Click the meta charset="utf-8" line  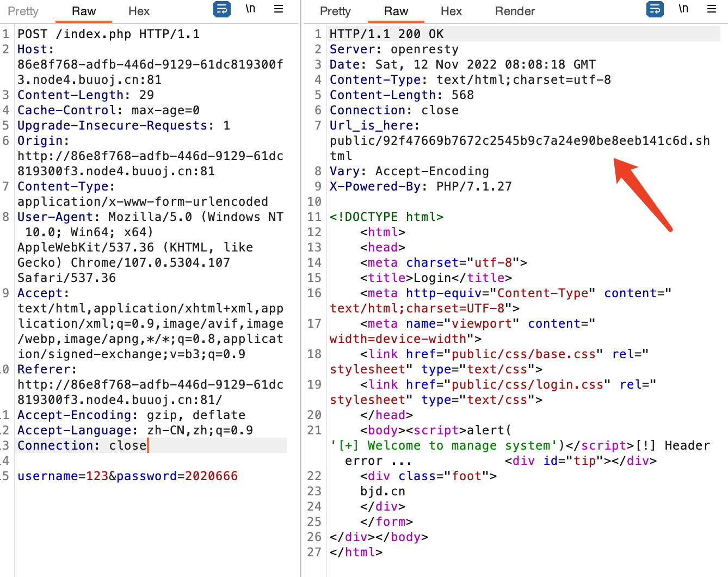pos(444,262)
